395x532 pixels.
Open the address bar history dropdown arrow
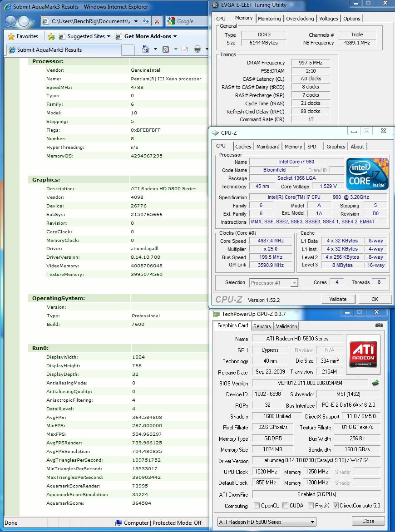136,21
